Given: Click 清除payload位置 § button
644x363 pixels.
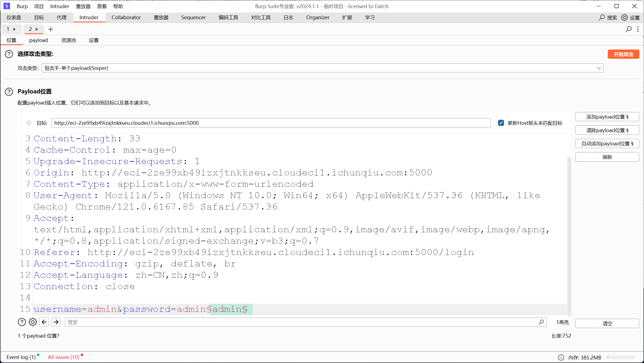Looking at the screenshot, I should click(x=607, y=130).
